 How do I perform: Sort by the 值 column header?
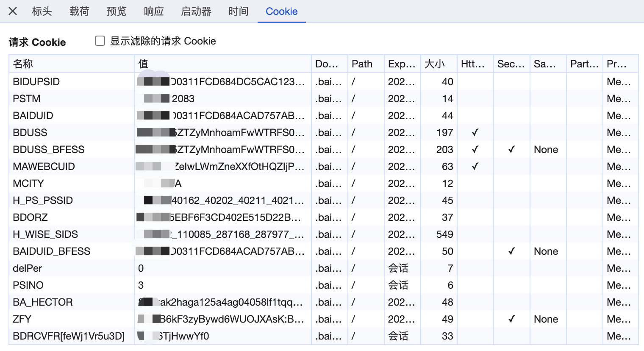(143, 64)
